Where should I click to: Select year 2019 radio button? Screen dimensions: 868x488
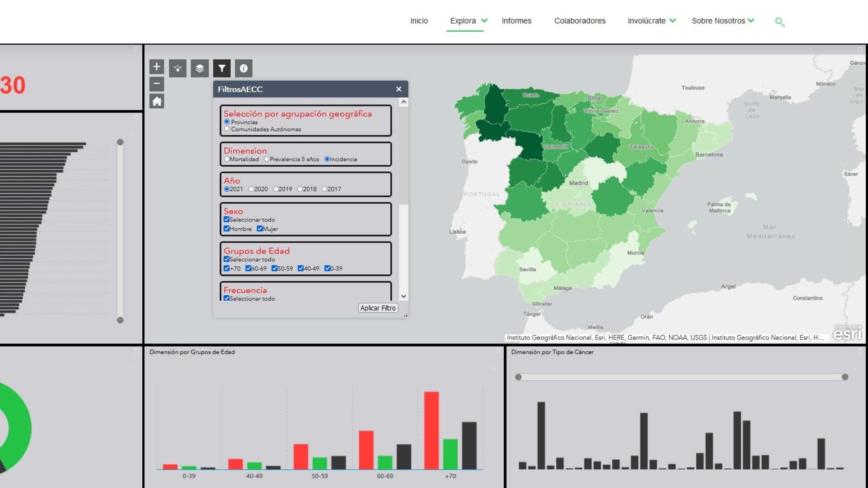point(276,189)
